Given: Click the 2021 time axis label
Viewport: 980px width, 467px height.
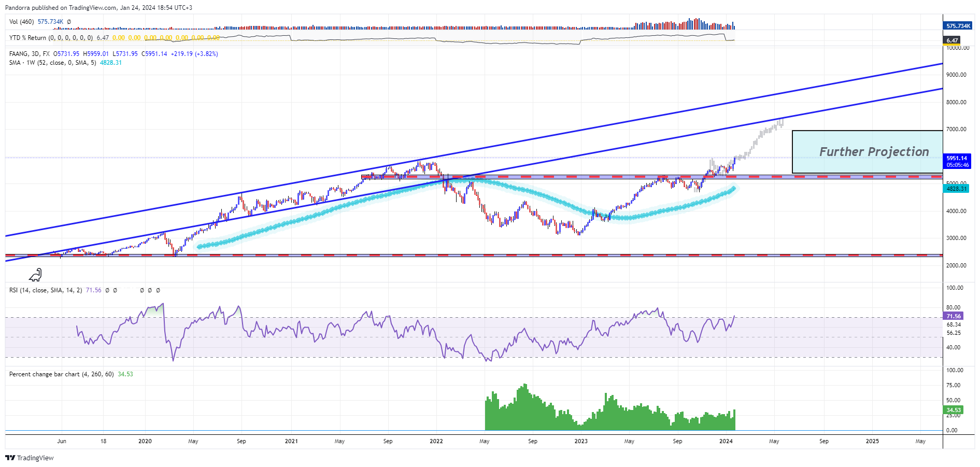Looking at the screenshot, I should pyautogui.click(x=291, y=441).
